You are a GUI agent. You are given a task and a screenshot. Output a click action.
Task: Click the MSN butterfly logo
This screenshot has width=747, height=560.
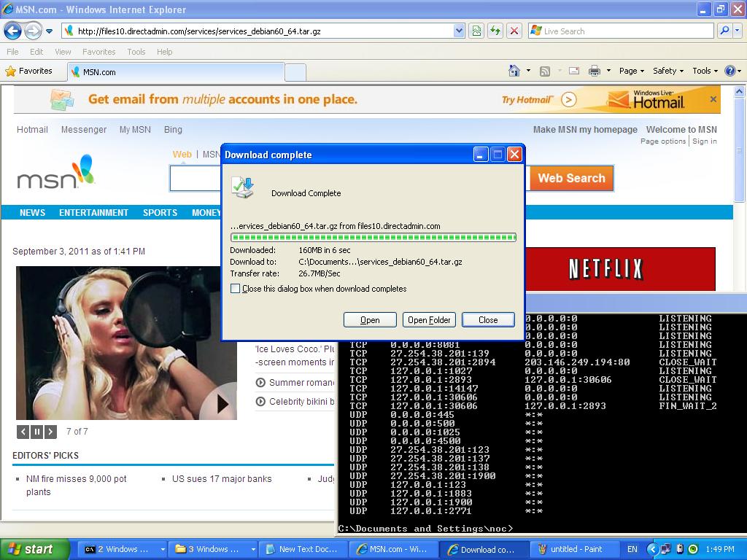pos(55,171)
